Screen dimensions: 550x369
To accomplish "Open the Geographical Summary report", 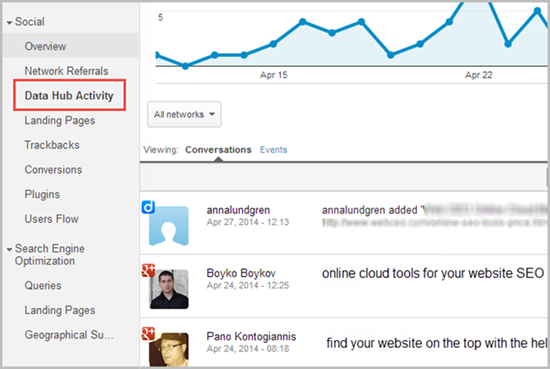I will (69, 335).
